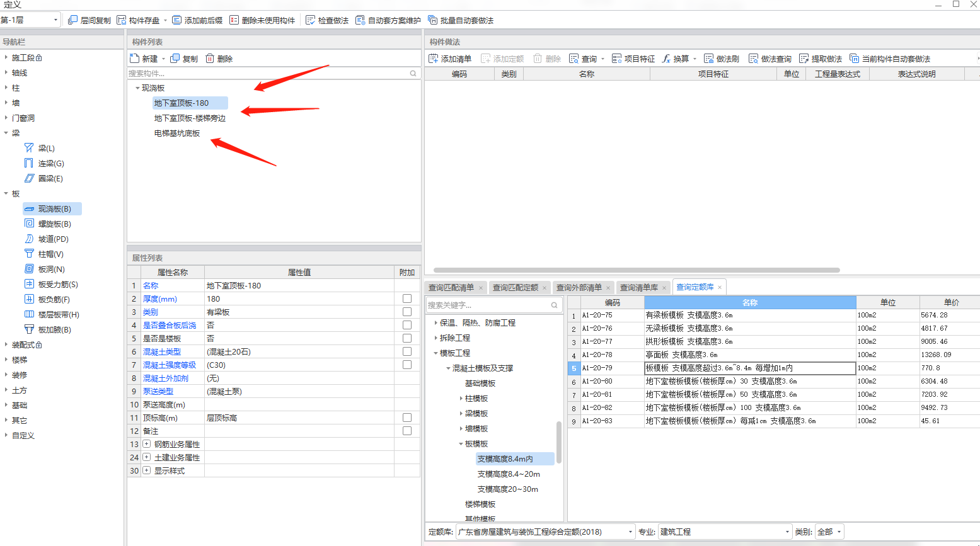Switch to 查询外部清单 tab
Image resolution: width=980 pixels, height=546 pixels.
coord(579,288)
